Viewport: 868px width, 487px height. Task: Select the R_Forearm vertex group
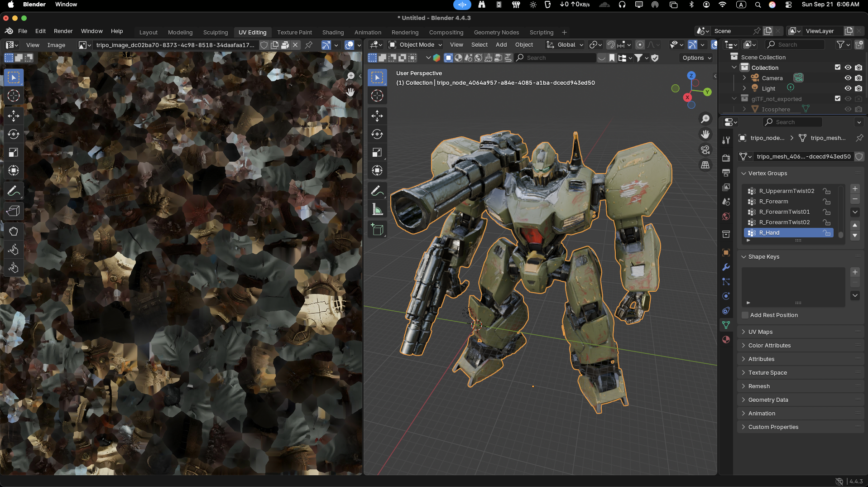click(x=773, y=202)
